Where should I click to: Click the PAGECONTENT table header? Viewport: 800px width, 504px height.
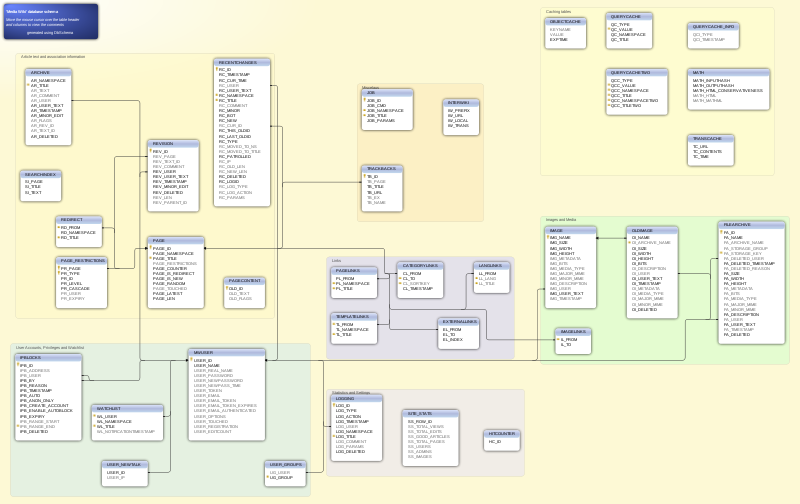pyautogui.click(x=244, y=281)
